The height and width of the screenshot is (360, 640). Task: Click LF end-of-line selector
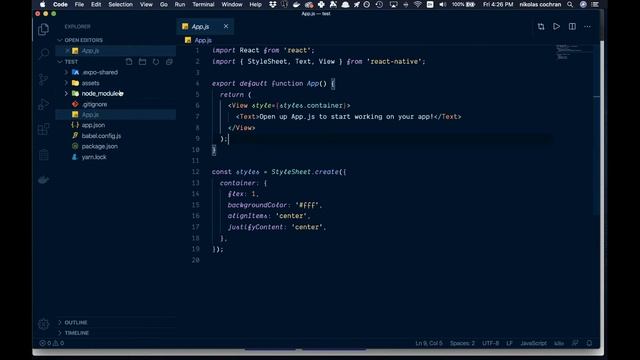(x=509, y=343)
